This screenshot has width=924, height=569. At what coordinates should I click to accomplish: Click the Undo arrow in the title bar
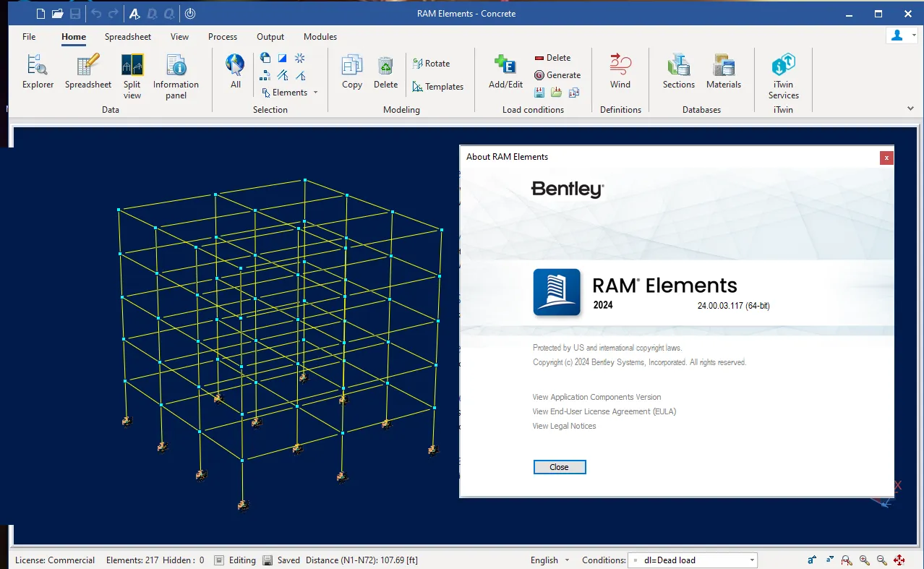tap(96, 14)
